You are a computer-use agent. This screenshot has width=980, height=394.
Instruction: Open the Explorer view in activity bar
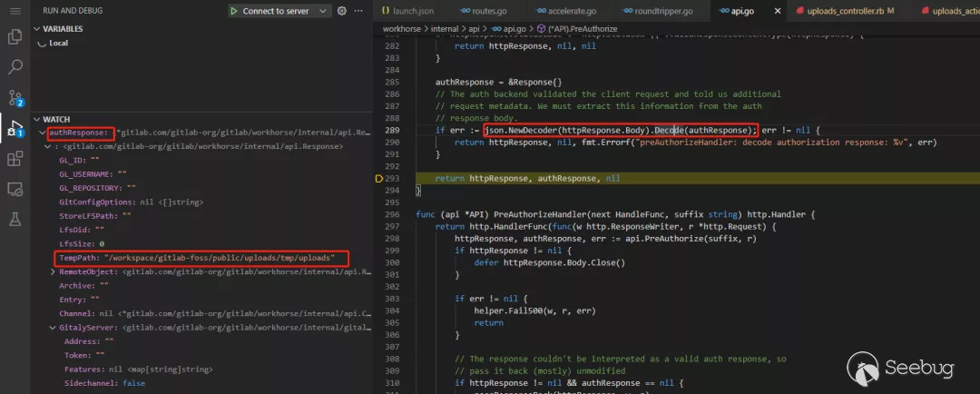(x=15, y=37)
